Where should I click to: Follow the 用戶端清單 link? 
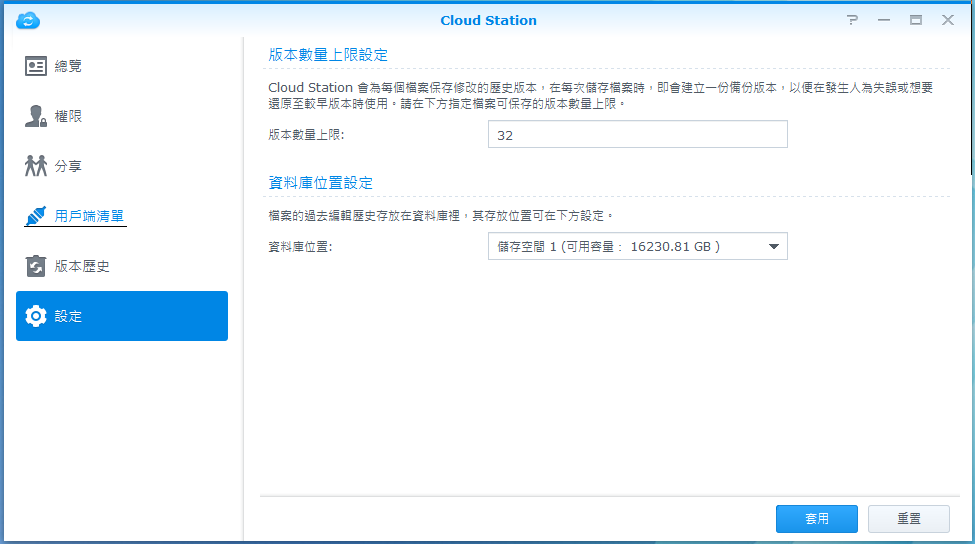coord(89,216)
